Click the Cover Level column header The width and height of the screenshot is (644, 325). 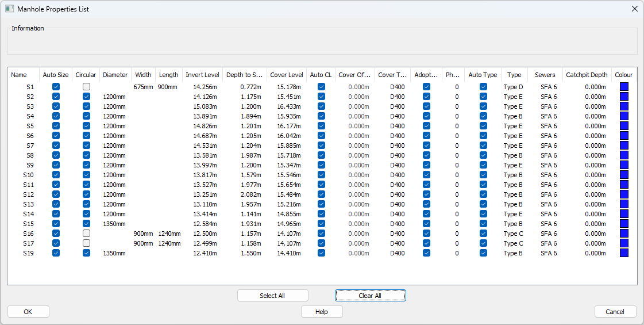287,75
